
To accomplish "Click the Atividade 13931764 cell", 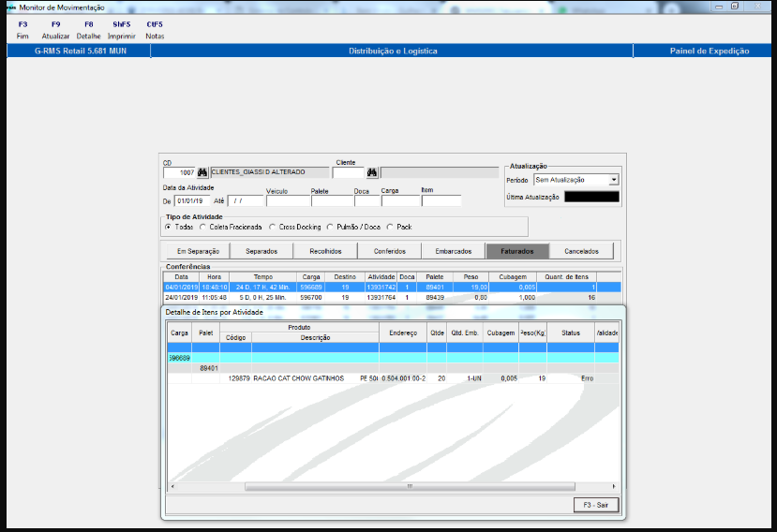I will [x=381, y=298].
